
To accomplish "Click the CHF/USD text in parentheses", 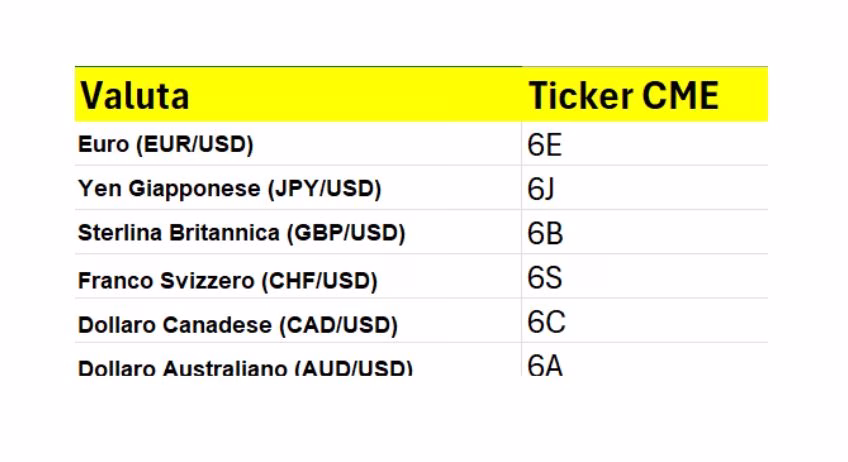I will click(x=320, y=281).
